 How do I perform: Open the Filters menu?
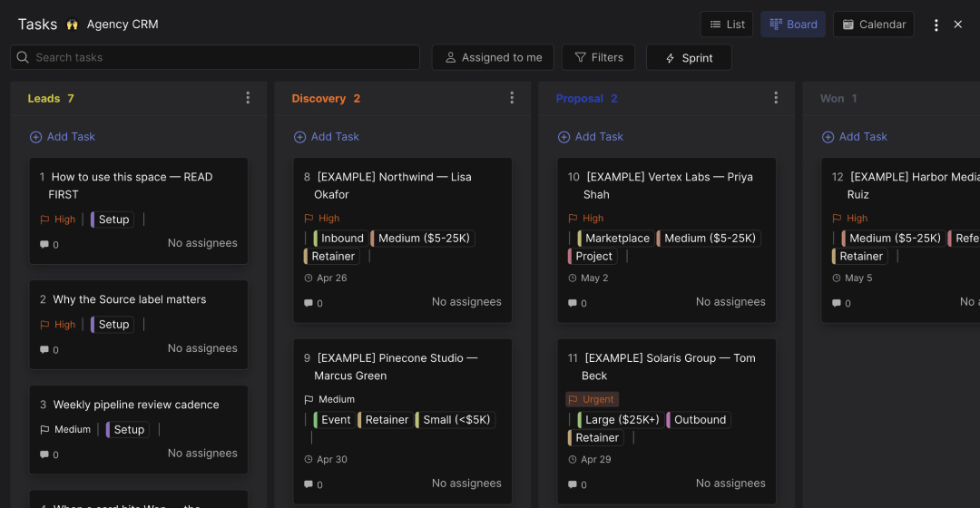(598, 57)
